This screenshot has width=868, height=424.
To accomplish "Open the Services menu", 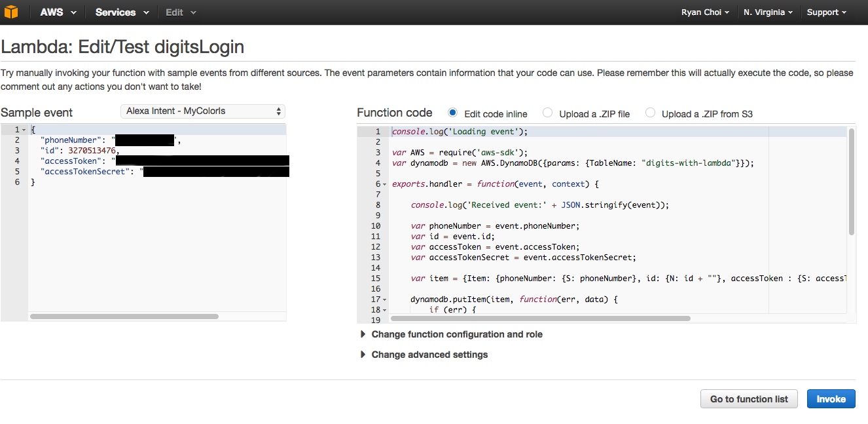I will click(x=122, y=12).
